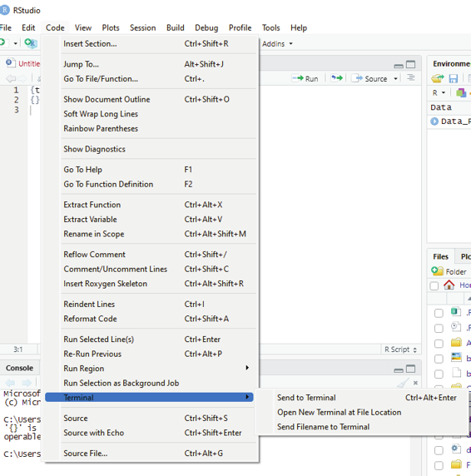The image size is (471, 476).
Task: Open the Edit menu
Action: [28, 28]
